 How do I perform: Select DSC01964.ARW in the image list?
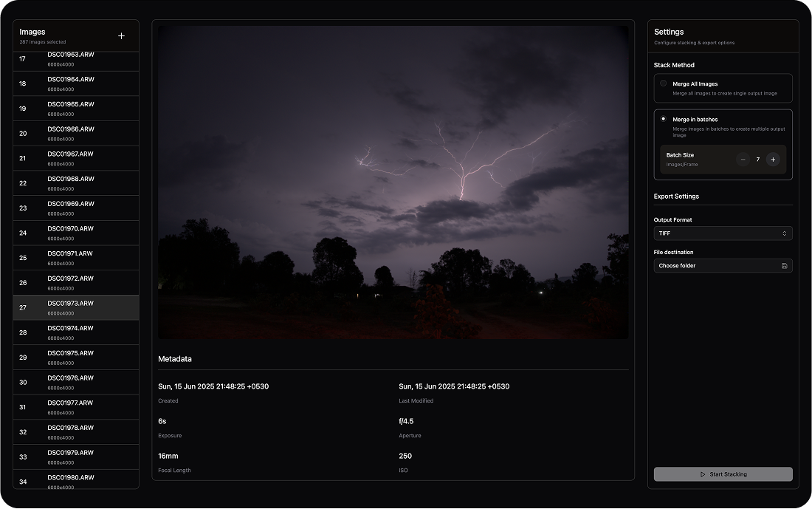[76, 83]
